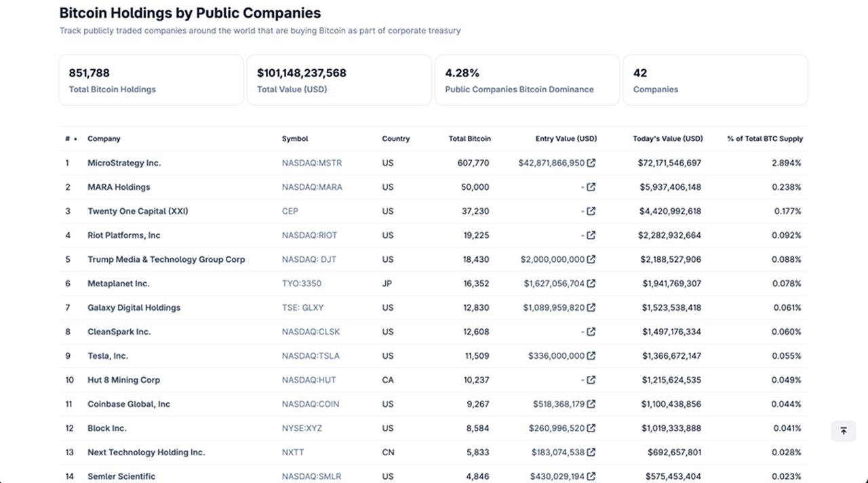Select Block Inc. company name
This screenshot has width=868, height=483.
(107, 428)
